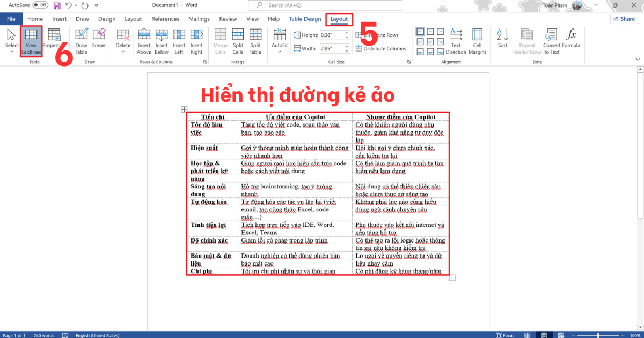Click English (United States) language indicator
Screen dimensions: 644x338
tap(97, 335)
